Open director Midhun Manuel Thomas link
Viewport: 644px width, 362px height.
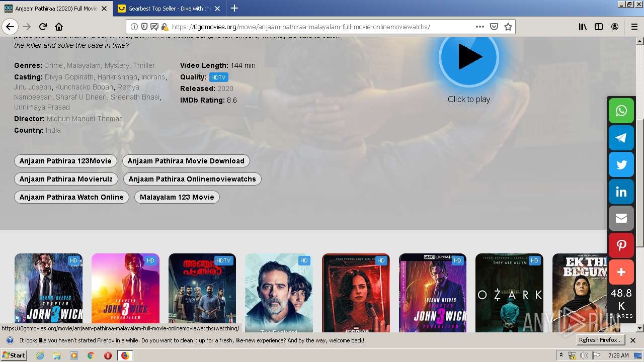point(85,119)
